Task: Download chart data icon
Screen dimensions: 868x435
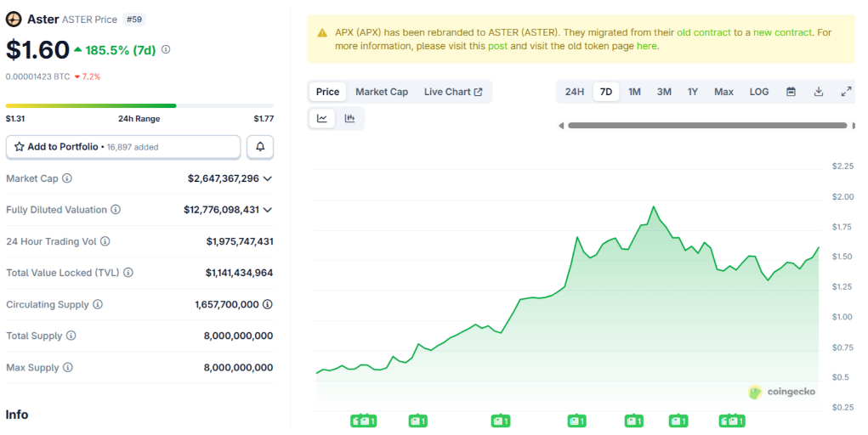Action: [819, 92]
